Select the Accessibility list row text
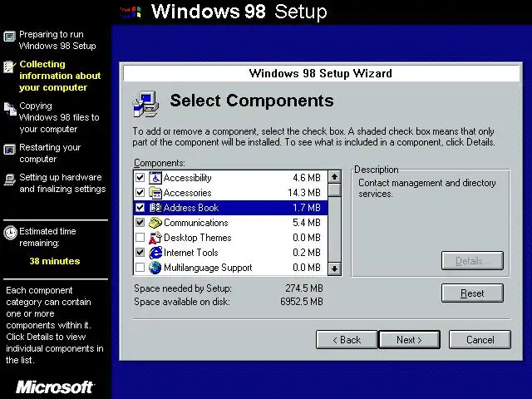Image resolution: width=532 pixels, height=399 pixels. coord(187,178)
